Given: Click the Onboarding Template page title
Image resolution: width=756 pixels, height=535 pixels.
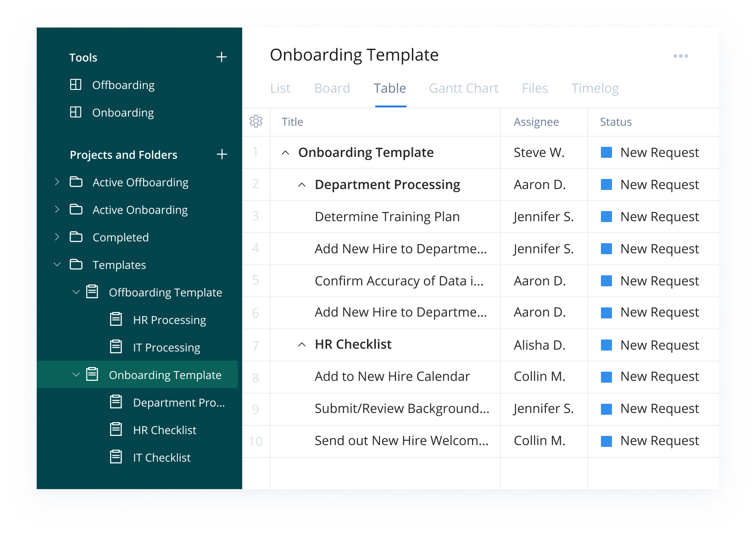Looking at the screenshot, I should (x=354, y=55).
